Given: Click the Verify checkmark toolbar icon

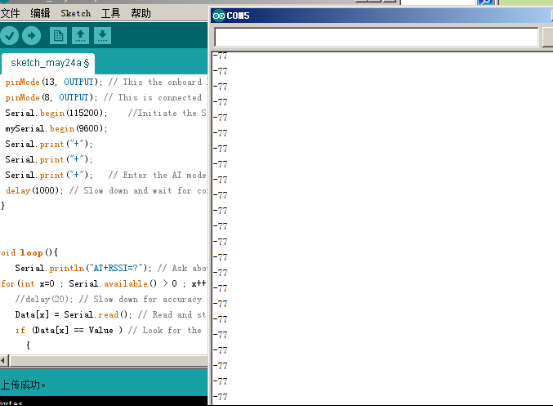Looking at the screenshot, I should (x=10, y=36).
